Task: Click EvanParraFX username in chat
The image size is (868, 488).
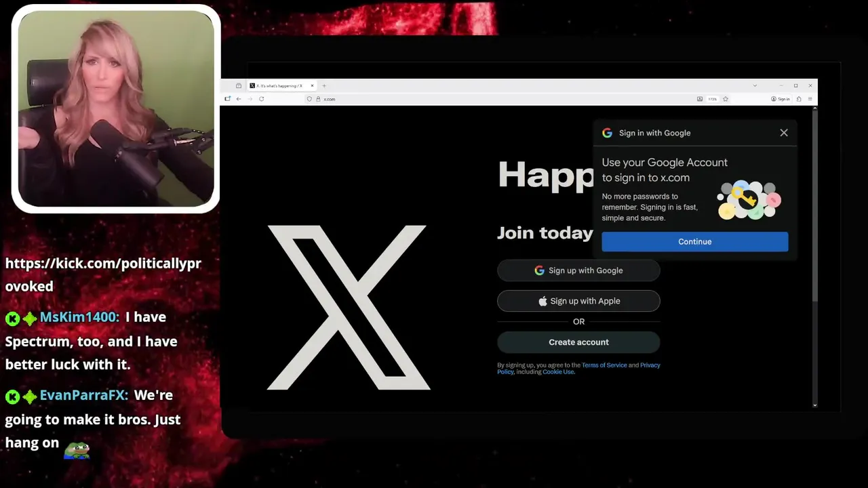Action: click(x=84, y=395)
